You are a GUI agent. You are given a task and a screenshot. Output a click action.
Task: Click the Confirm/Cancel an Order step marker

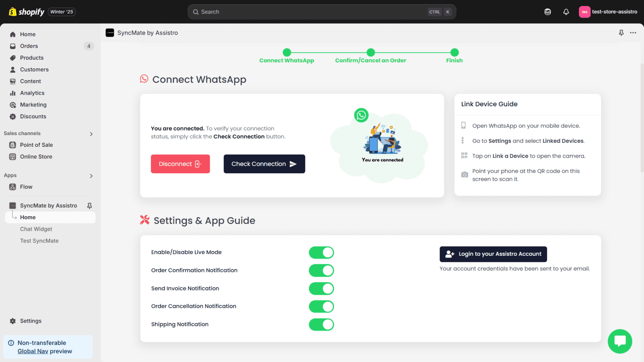(371, 53)
